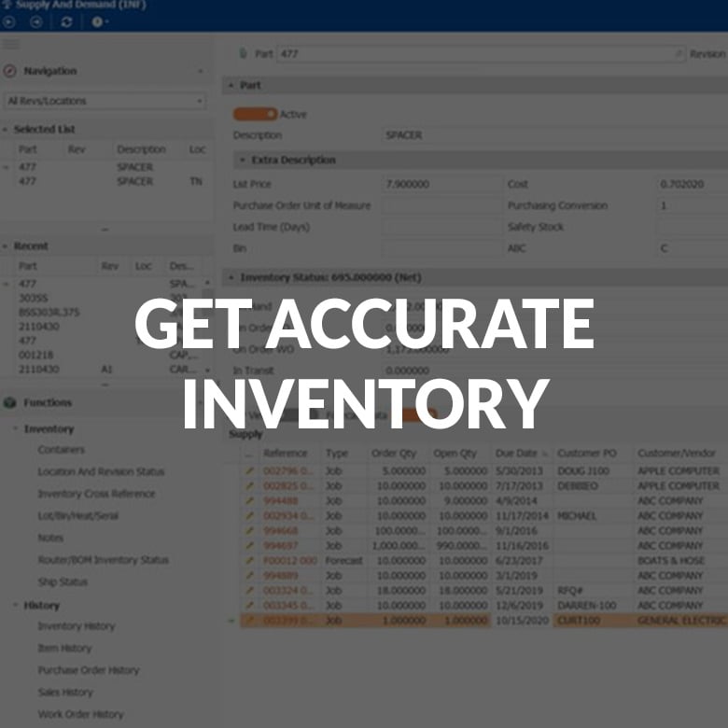The image size is (728, 728).
Task: Click the refresh icon in the toolbar
Action: pos(66,22)
